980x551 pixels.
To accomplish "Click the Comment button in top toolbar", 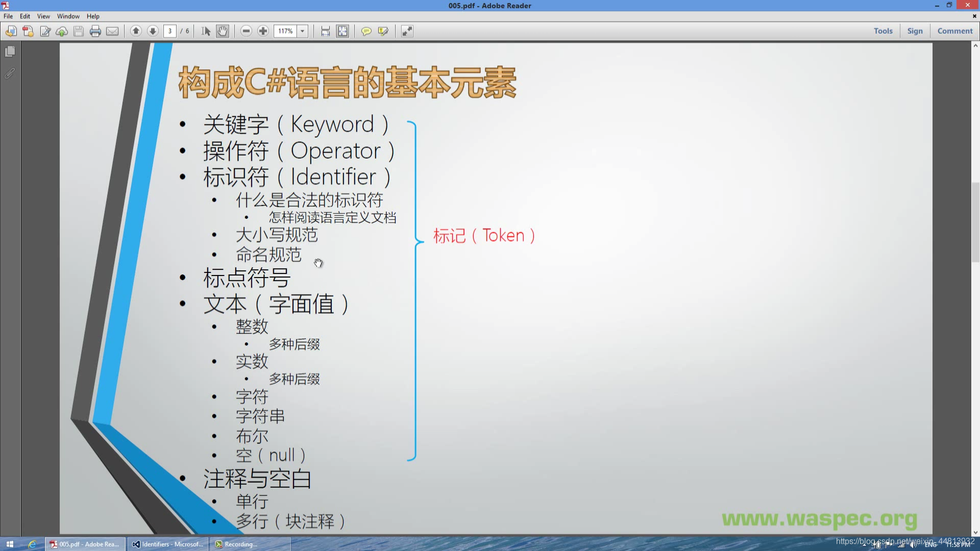I will click(x=955, y=31).
